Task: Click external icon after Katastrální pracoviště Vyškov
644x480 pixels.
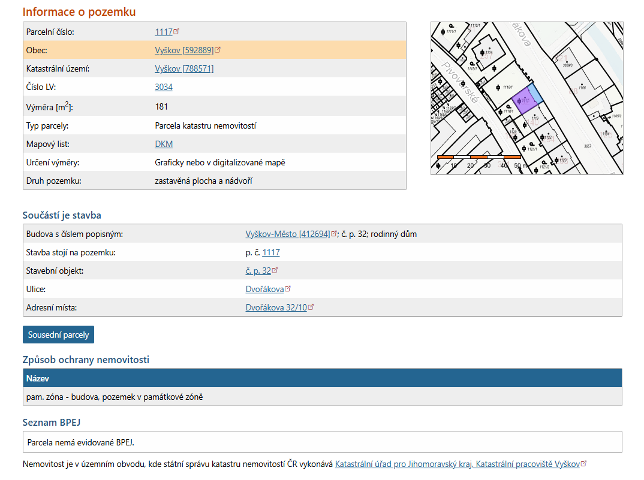Action: coord(584,463)
